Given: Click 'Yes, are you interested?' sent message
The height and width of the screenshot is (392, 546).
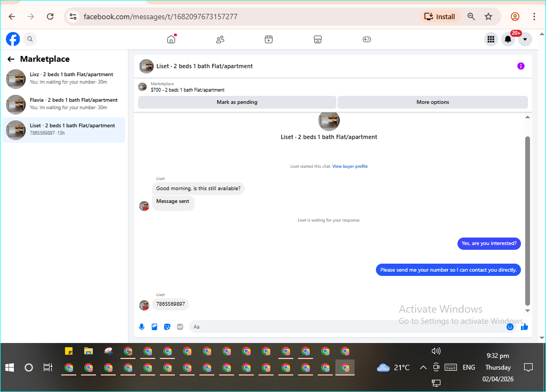Looking at the screenshot, I should [x=489, y=243].
